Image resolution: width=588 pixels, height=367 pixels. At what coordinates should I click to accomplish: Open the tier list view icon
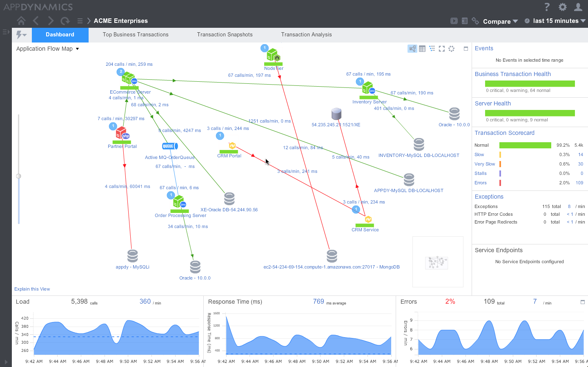(x=432, y=48)
